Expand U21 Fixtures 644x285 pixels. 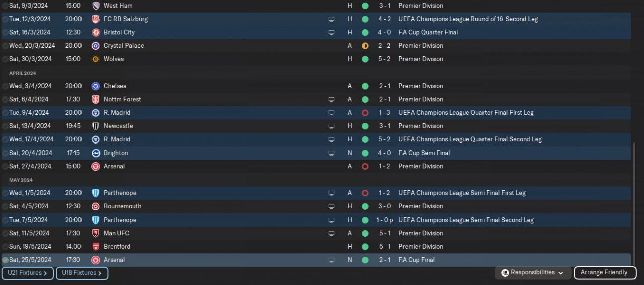[x=27, y=273]
